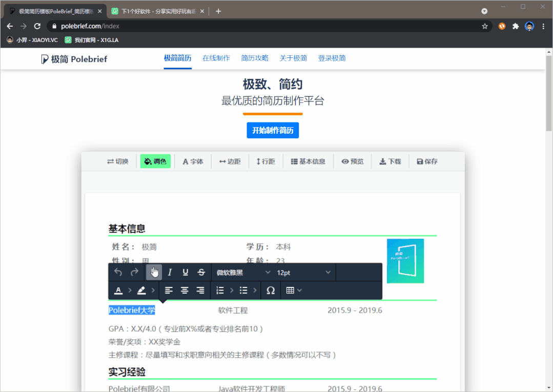Align text left
Image resolution: width=553 pixels, height=392 pixels.
(x=169, y=291)
